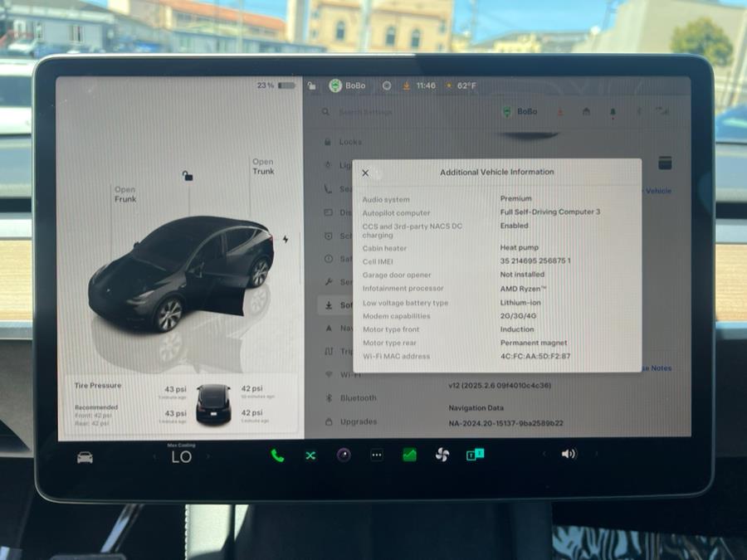The image size is (747, 560).
Task: Tap the Permanent magnet motor value
Action: [x=534, y=343]
